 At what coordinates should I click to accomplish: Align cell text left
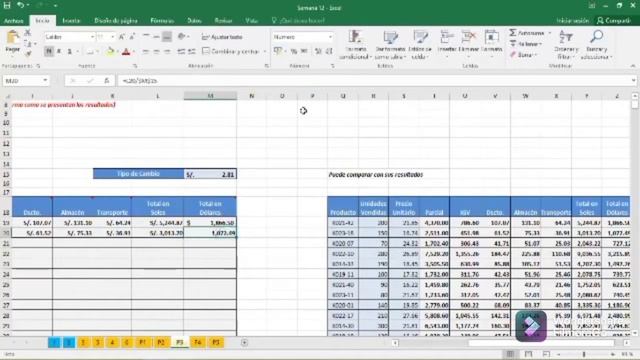point(146,51)
